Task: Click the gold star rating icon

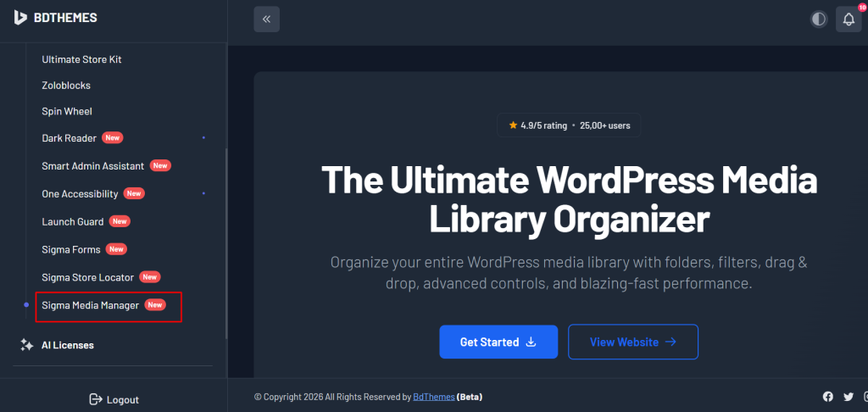Action: click(x=513, y=125)
